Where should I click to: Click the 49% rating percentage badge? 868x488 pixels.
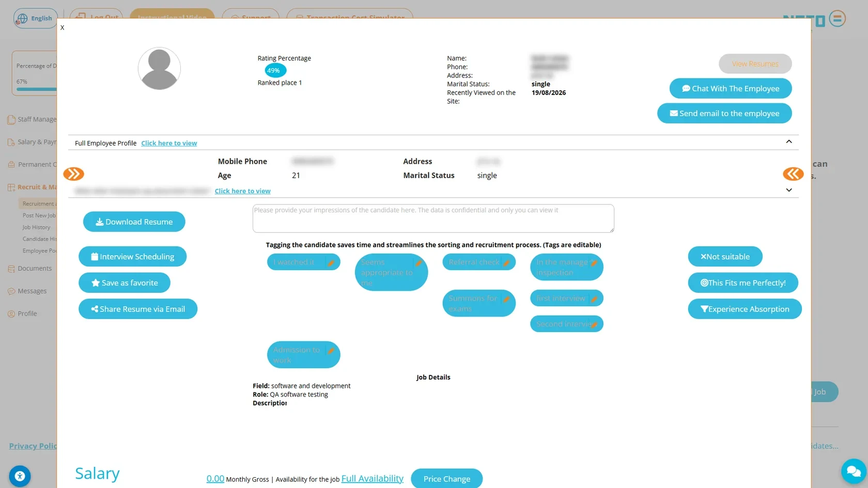pyautogui.click(x=275, y=70)
